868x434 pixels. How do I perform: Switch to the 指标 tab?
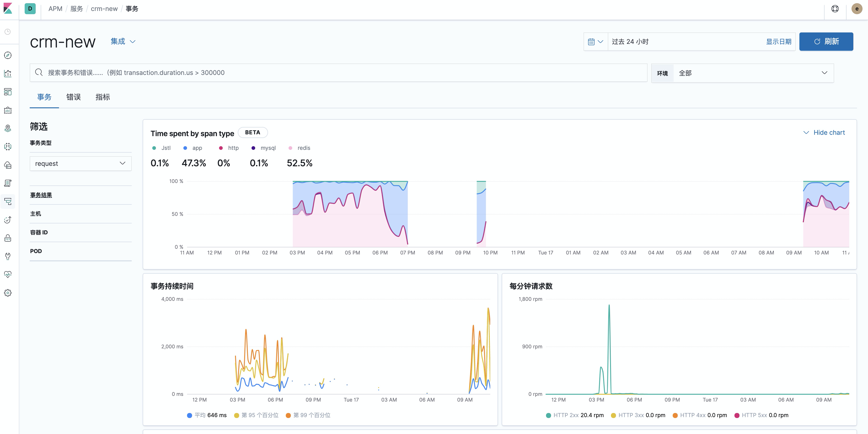pyautogui.click(x=103, y=97)
